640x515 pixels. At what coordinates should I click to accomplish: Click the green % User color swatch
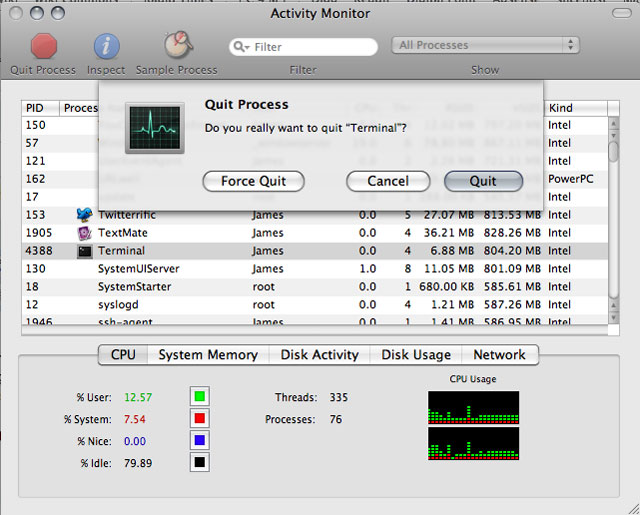click(x=200, y=397)
